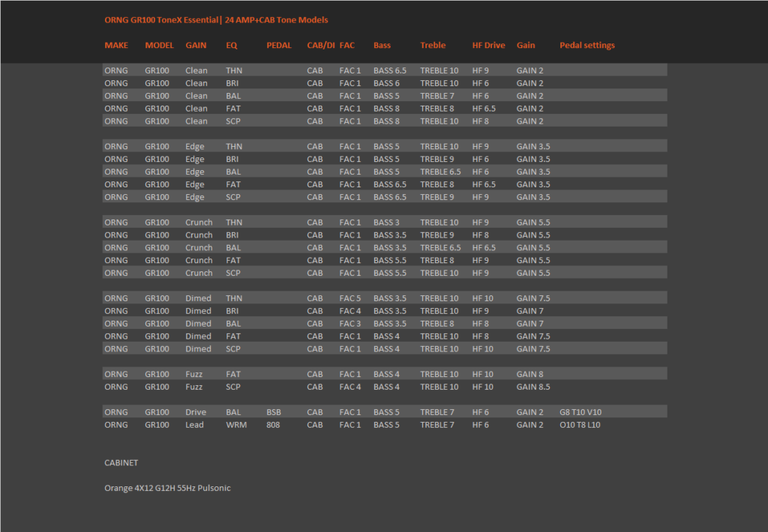
Task: Select the 808 pedal cell in the Lead row
Action: [x=273, y=426]
